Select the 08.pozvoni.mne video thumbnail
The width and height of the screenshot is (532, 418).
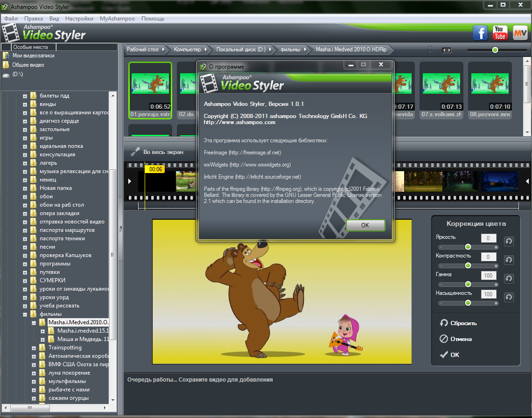490,90
